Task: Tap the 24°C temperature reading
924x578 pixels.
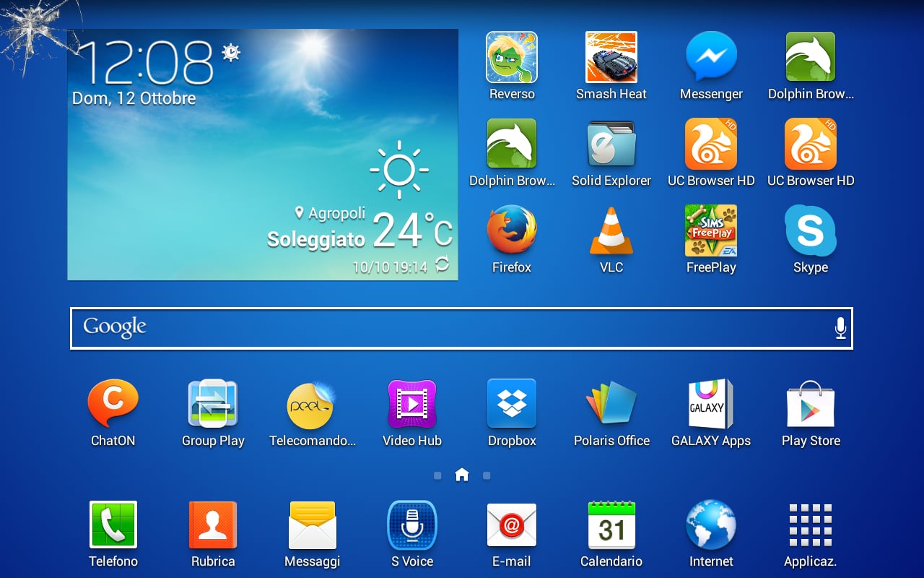Action: (x=413, y=230)
